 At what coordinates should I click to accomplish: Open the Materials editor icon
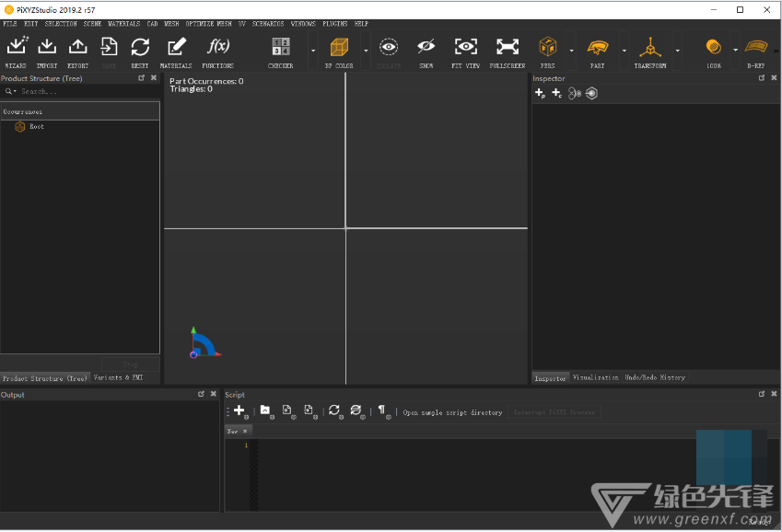(x=175, y=51)
